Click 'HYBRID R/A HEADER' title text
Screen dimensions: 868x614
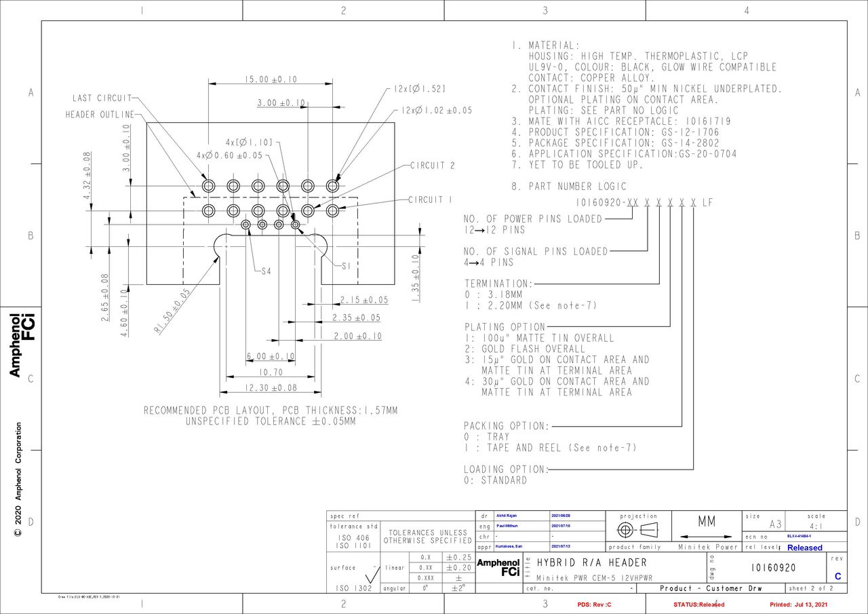591,562
